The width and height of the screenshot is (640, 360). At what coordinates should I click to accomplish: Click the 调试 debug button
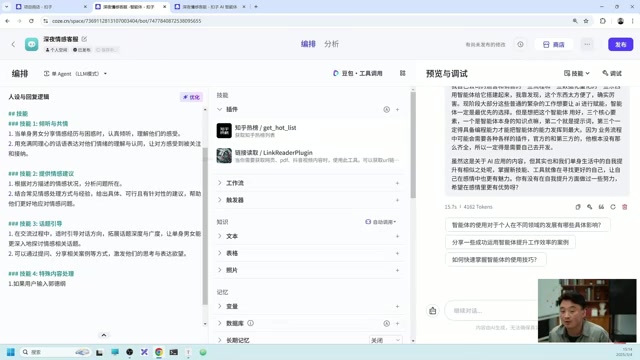click(x=612, y=73)
